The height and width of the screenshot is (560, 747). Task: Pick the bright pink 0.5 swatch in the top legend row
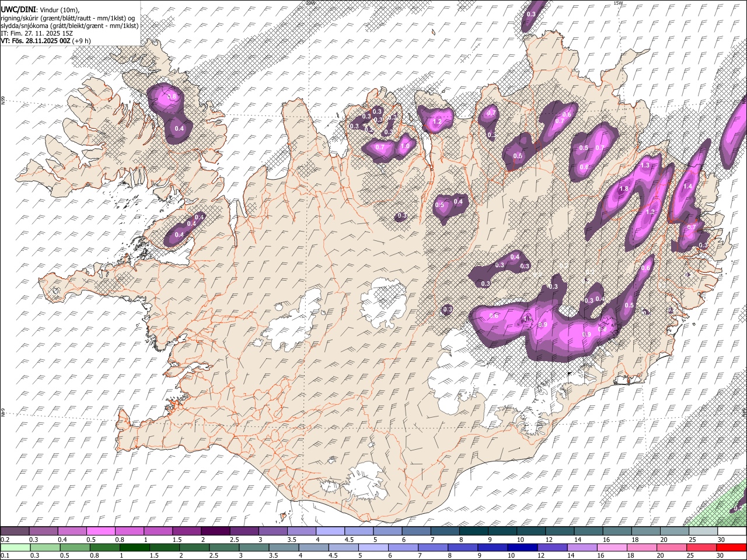coord(100,531)
